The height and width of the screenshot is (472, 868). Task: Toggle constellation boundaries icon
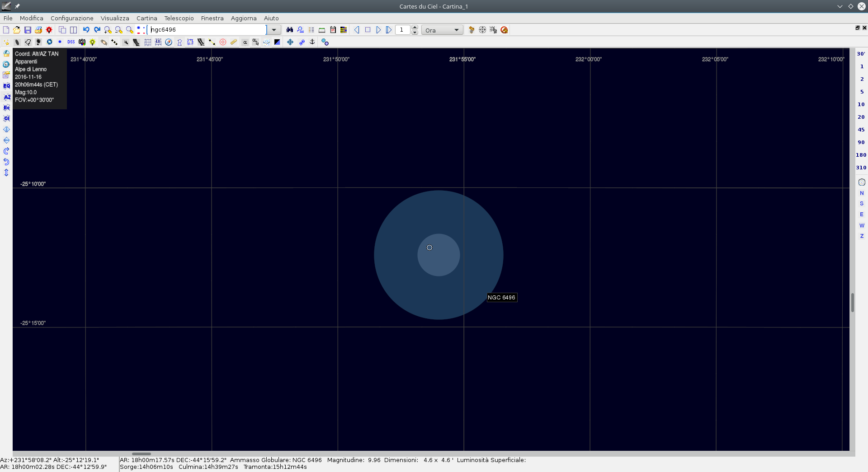(190, 42)
